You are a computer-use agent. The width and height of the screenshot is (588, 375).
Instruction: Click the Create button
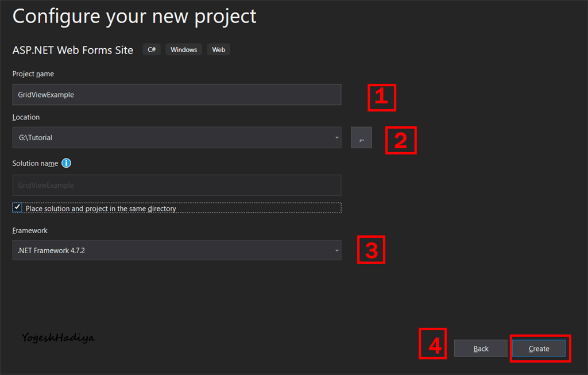[x=539, y=349]
